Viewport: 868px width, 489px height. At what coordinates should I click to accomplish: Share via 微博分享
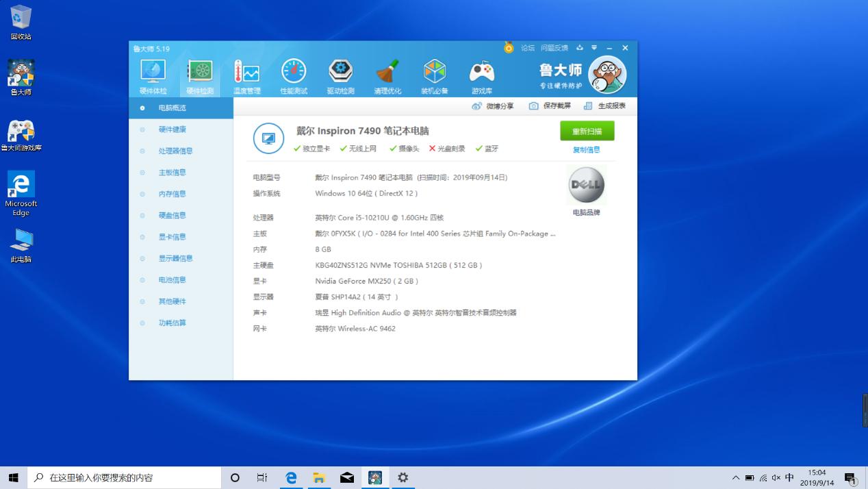(493, 106)
